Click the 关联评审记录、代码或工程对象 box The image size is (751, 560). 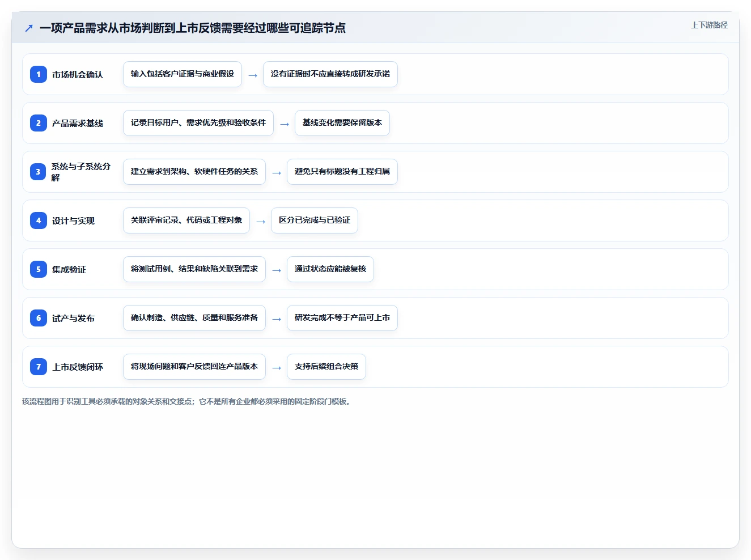(x=186, y=220)
